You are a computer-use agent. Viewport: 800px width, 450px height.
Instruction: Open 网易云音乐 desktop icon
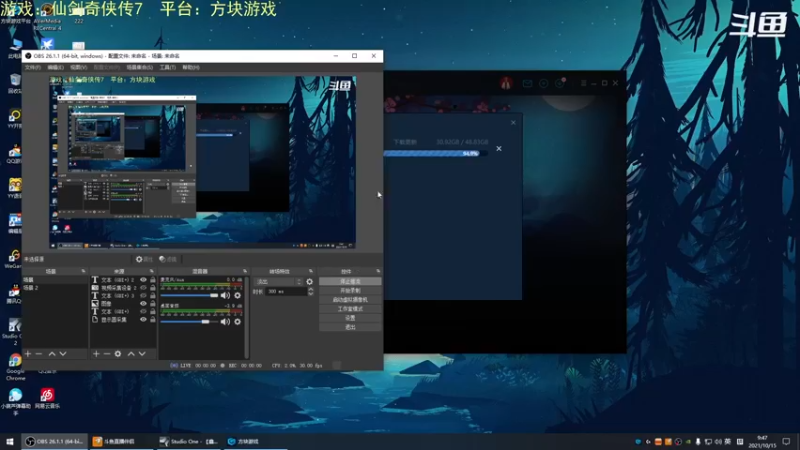click(x=47, y=399)
